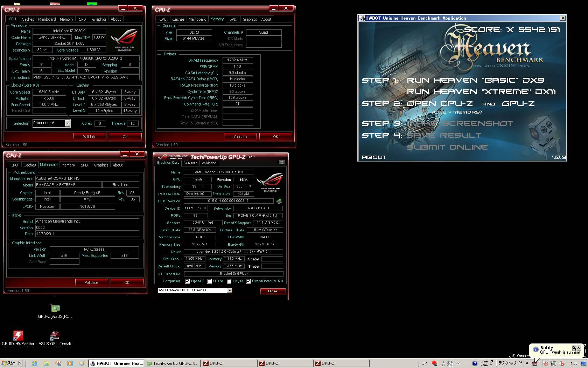Click OK in the CPU-Z Mainboard window

coord(127,282)
